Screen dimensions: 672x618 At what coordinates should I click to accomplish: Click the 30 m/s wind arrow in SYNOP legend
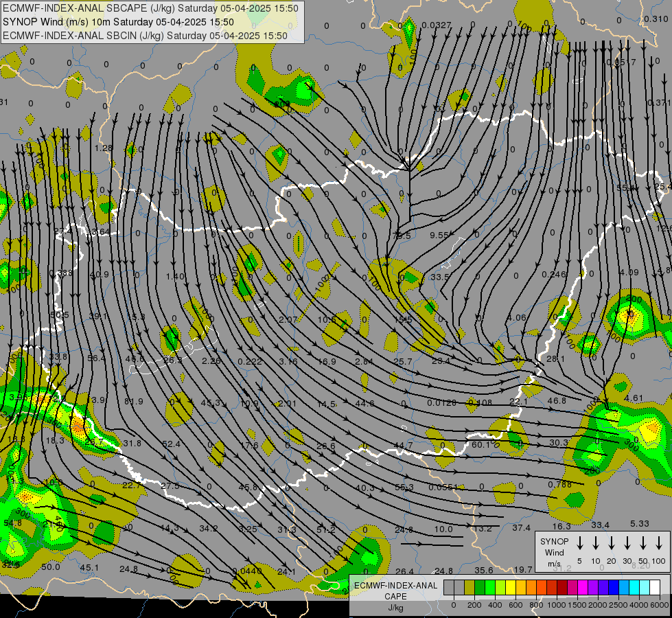627,543
